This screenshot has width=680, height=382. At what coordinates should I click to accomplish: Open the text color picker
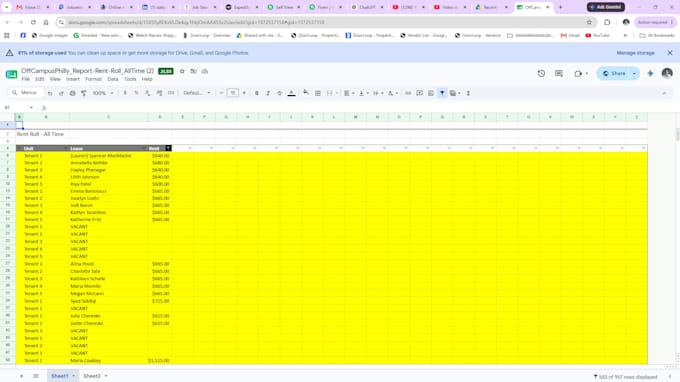tap(291, 93)
